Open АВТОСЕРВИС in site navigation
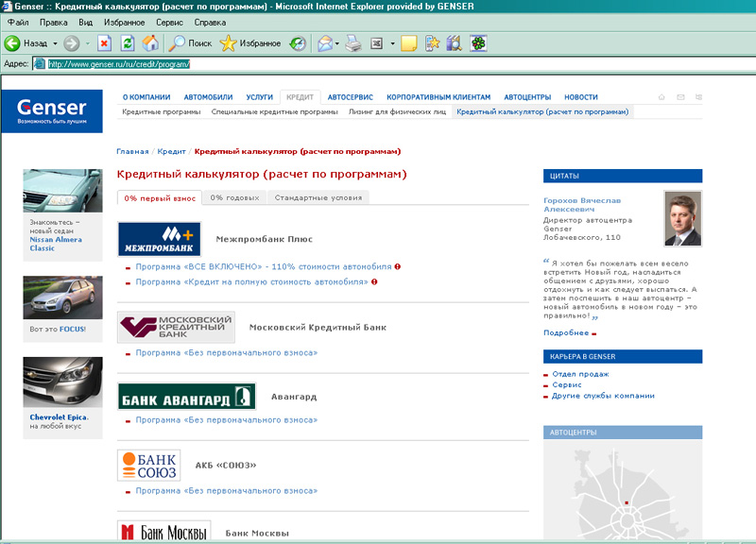 click(x=351, y=97)
